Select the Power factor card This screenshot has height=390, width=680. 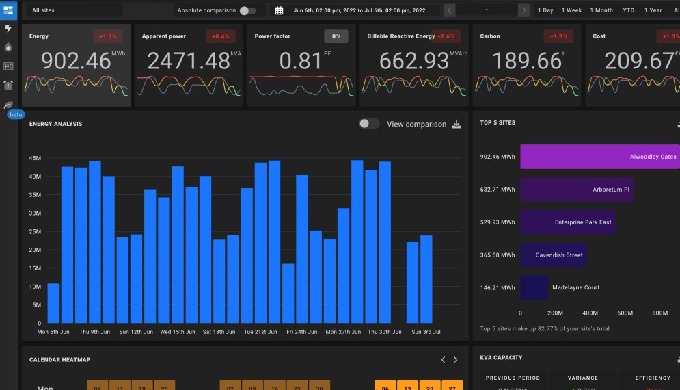pyautogui.click(x=301, y=66)
